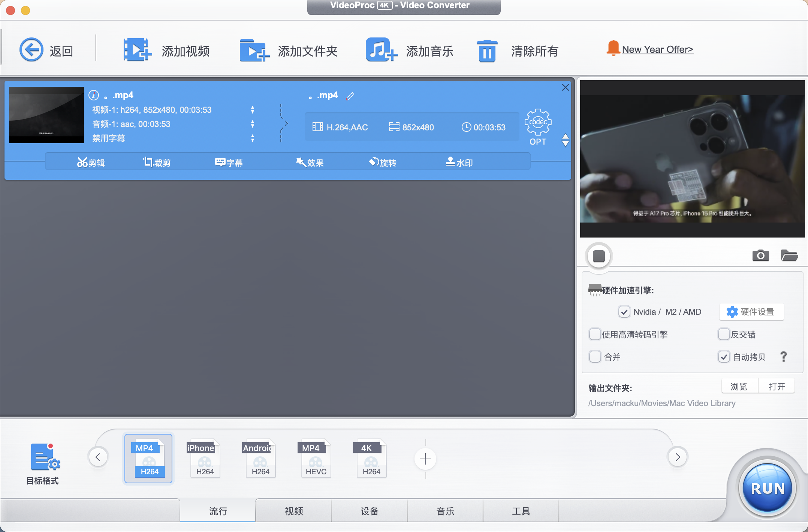808x532 pixels.
Task: Click the 打开 open output folder button
Action: pyautogui.click(x=777, y=386)
